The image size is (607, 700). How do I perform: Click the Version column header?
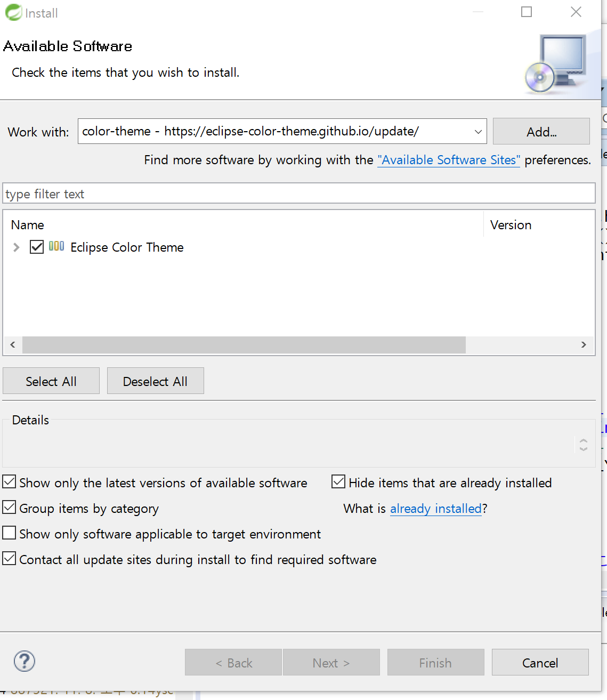539,224
